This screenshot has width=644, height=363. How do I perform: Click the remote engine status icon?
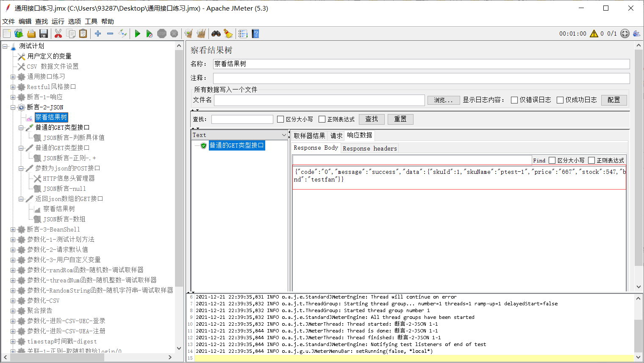click(625, 34)
